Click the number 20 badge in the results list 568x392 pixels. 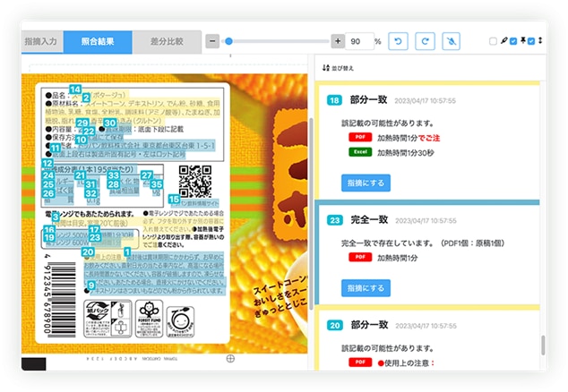(x=334, y=326)
